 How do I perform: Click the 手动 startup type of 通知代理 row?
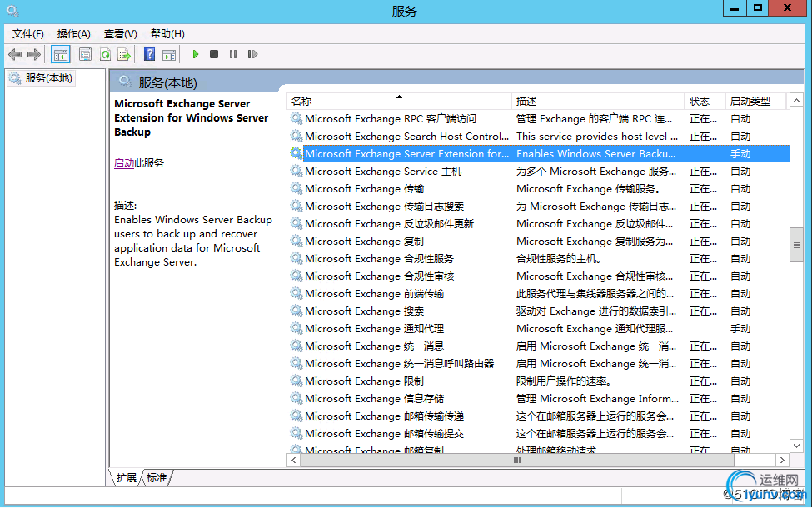(x=740, y=329)
